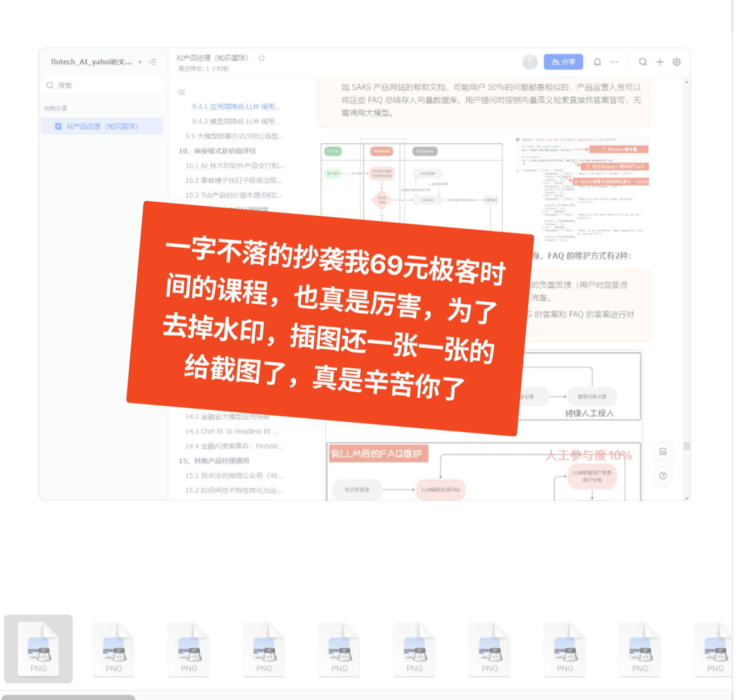Open the code screenshot image with red labels
737x700 pixels.
pyautogui.click(x=582, y=189)
